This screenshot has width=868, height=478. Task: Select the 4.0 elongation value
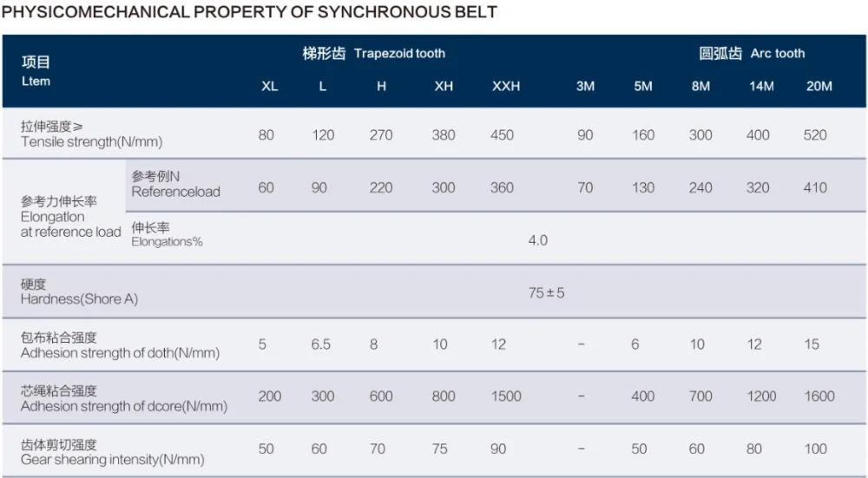[x=538, y=240]
